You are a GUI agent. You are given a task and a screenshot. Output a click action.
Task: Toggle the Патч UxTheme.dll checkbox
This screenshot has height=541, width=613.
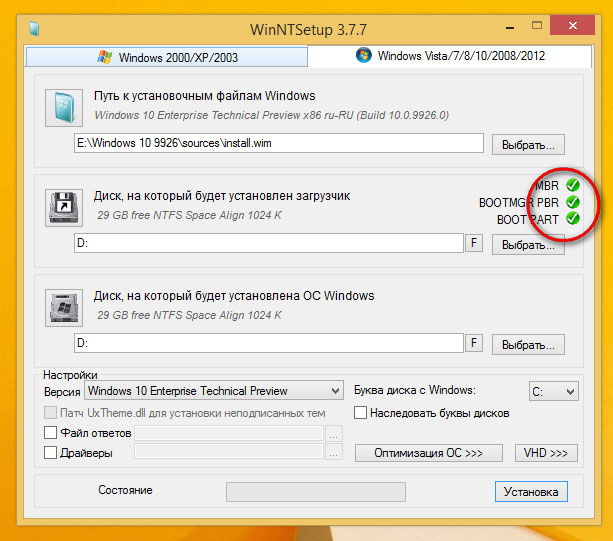[50, 412]
